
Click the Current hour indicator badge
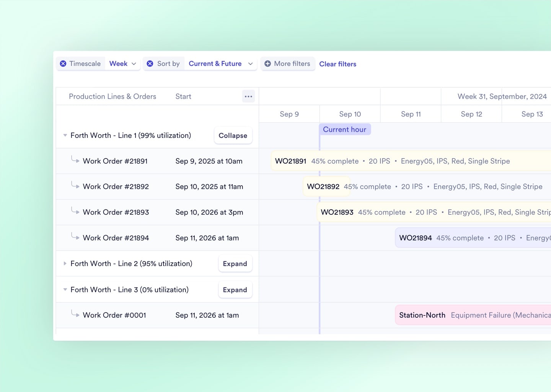345,129
